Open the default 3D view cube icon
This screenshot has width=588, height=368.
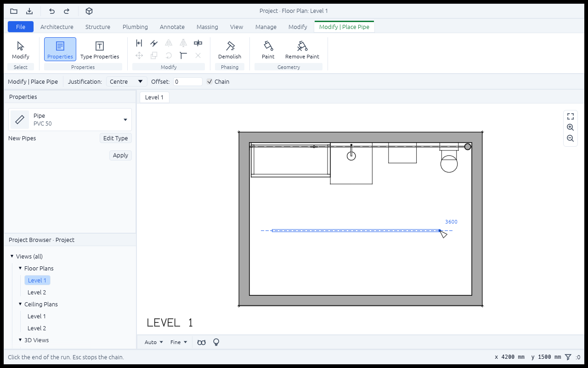coord(89,11)
